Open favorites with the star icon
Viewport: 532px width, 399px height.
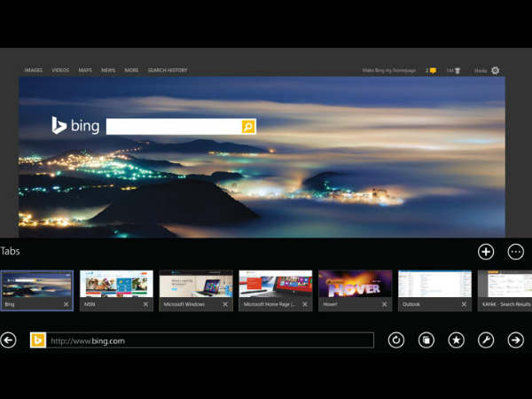456,340
